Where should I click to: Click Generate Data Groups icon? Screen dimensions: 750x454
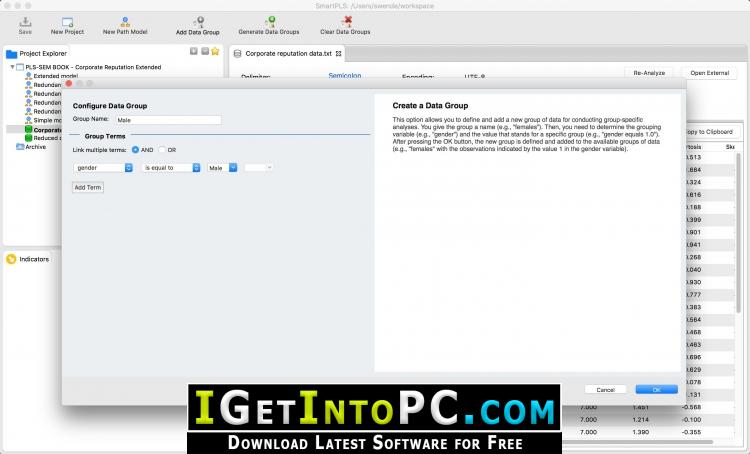(269, 25)
